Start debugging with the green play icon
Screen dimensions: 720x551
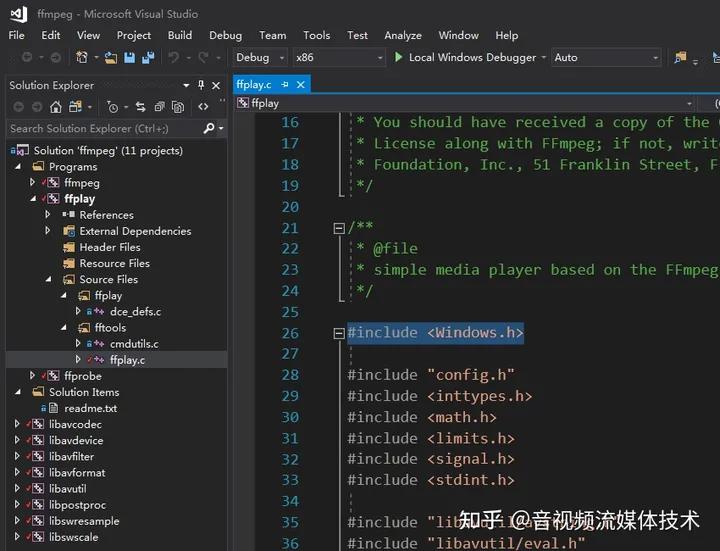tap(399, 57)
